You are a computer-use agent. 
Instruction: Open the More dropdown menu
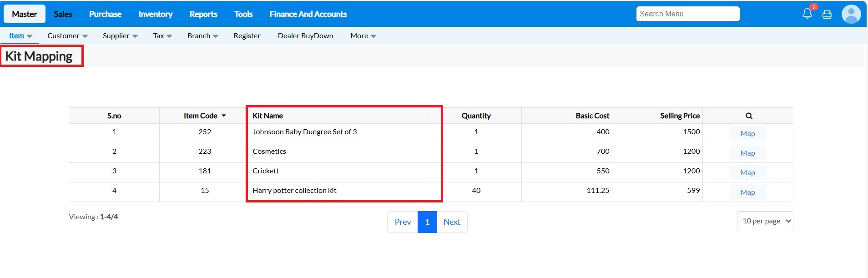tap(363, 36)
